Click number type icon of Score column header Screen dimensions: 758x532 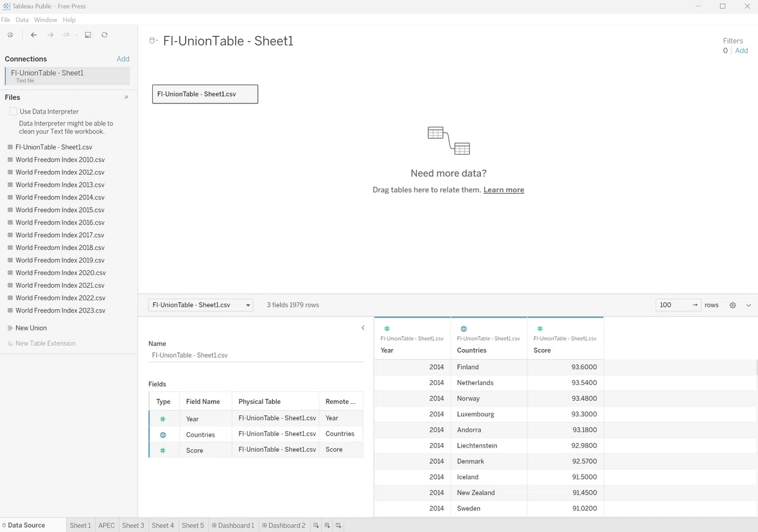[x=539, y=329]
